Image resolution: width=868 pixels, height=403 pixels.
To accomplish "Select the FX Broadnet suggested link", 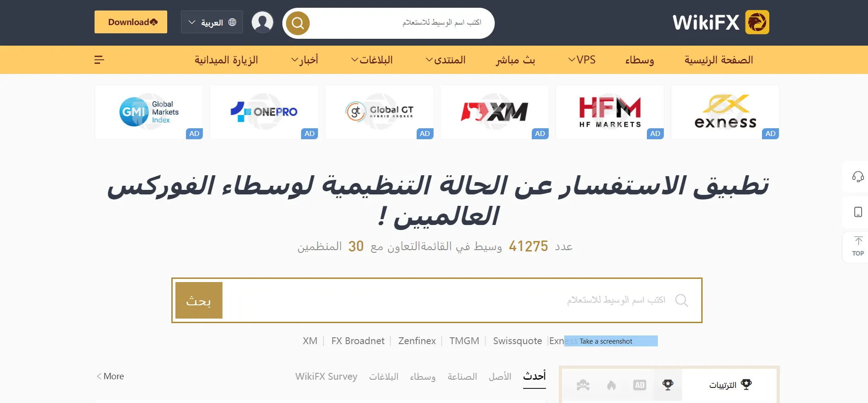I will coord(358,341).
